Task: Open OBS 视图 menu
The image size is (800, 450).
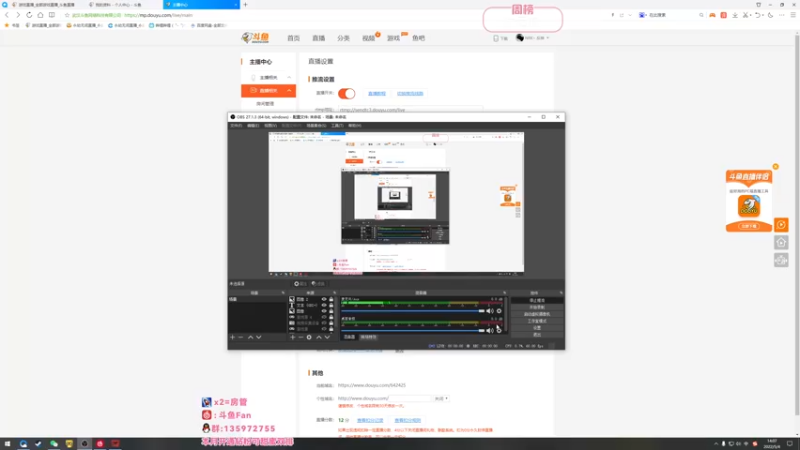Action: (270, 126)
